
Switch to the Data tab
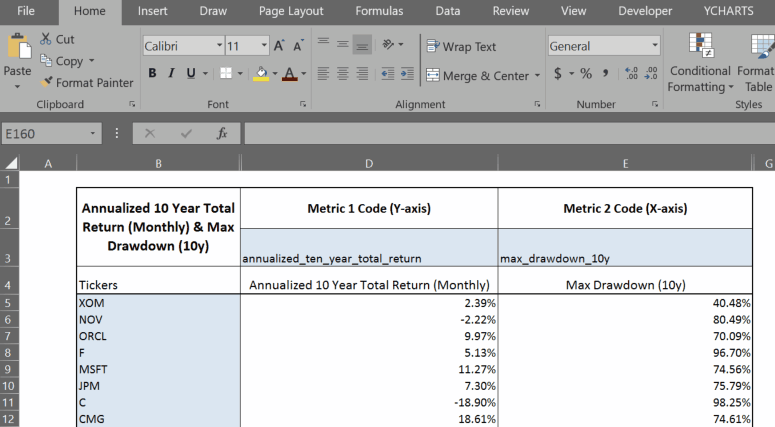[x=448, y=11]
